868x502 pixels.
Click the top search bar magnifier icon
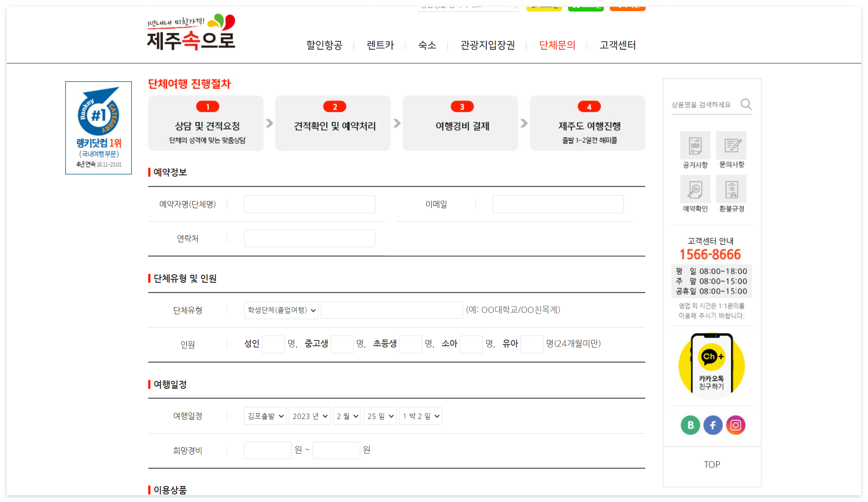tap(514, 6)
